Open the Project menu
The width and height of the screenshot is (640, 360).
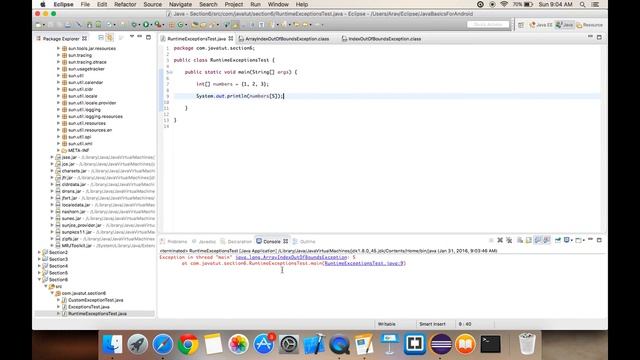pos(233,4)
